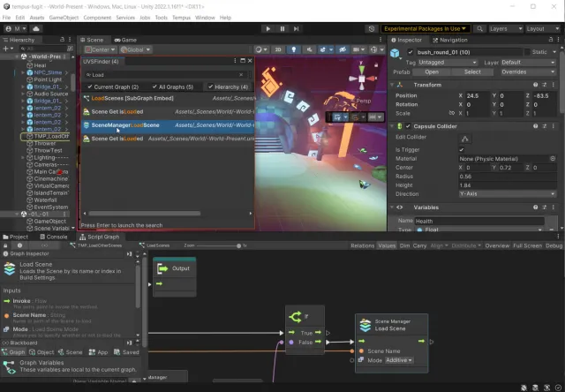Switch to the Project tab

[16, 237]
